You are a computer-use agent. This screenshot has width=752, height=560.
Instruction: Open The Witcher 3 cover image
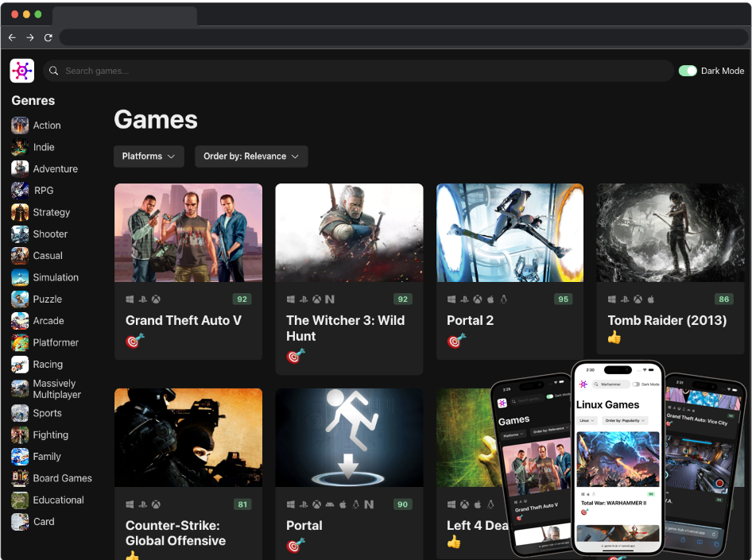[x=349, y=233]
